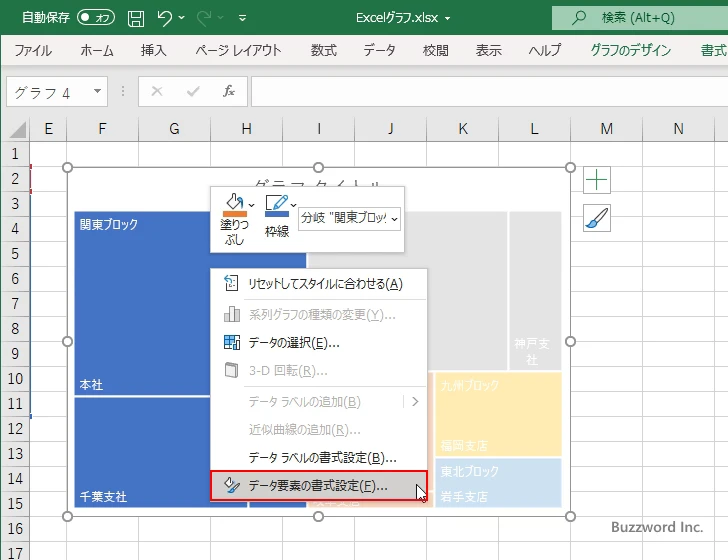Image resolution: width=728 pixels, height=560 pixels.
Task: Click the Undo arrow icon
Action: (x=164, y=18)
